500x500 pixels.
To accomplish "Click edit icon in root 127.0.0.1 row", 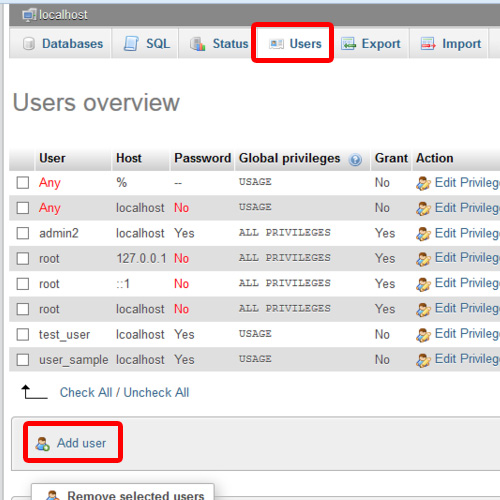I will pos(423,259).
